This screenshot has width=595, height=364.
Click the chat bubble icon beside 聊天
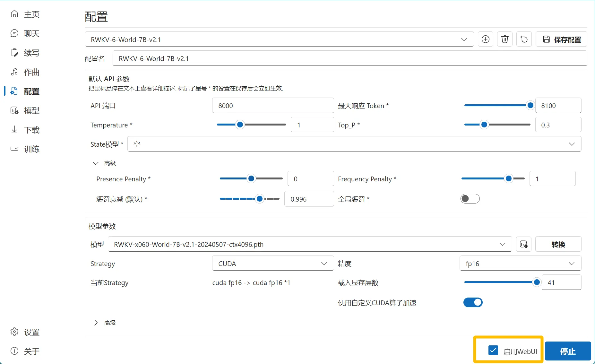[x=14, y=33]
